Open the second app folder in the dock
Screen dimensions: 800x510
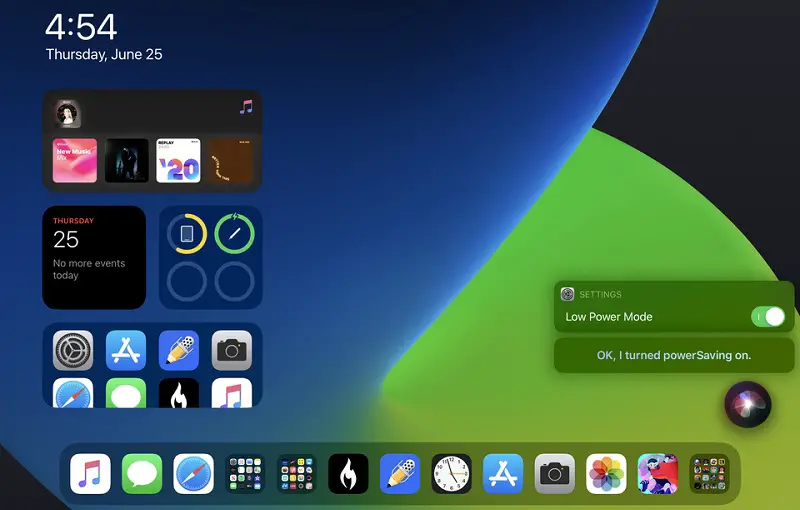(296, 474)
